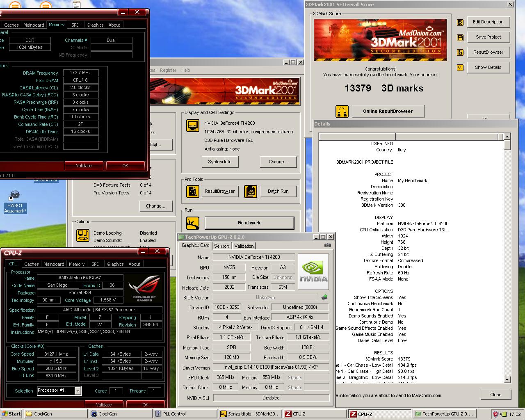Click the Edit Description icon in score window
525x420 pixels.
[x=460, y=23]
